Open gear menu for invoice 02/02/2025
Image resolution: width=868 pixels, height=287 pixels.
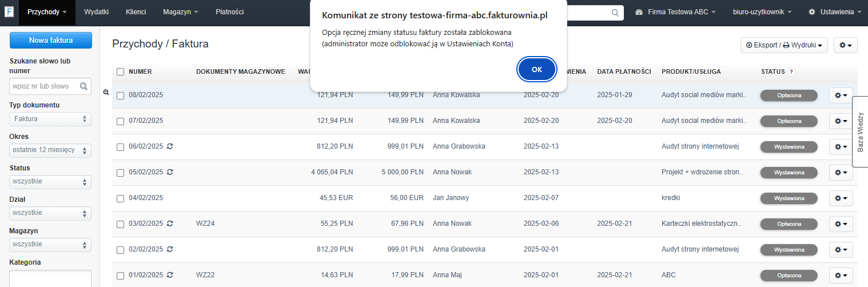point(841,250)
